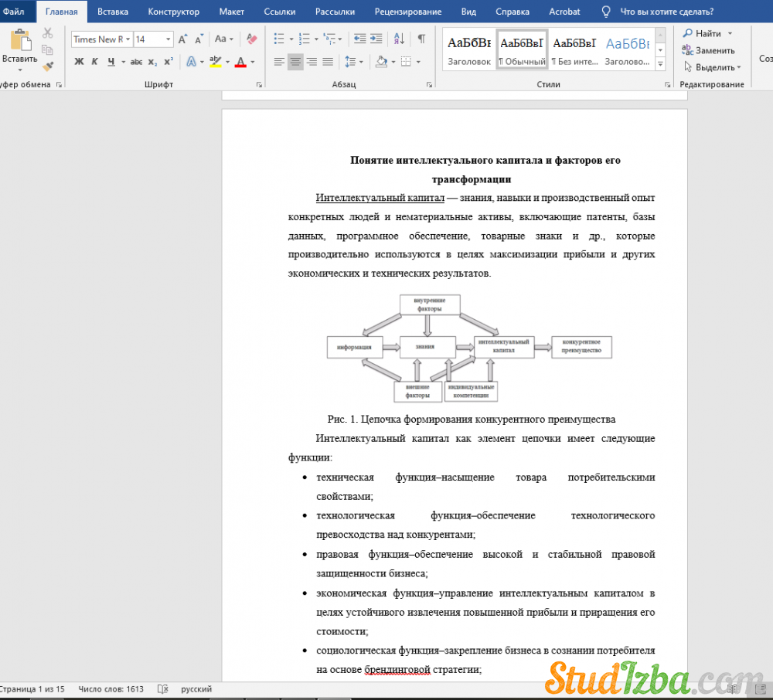The image size is (773, 700).
Task: Justify the text alignment
Action: 328,62
